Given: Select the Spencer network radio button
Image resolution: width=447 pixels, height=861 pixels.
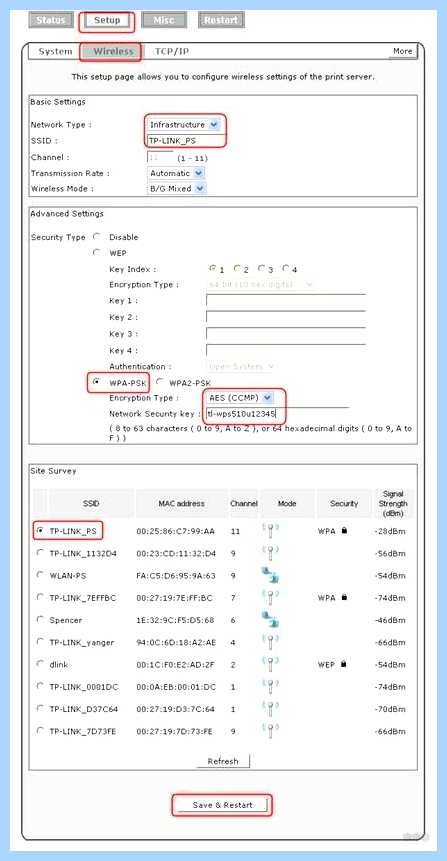Looking at the screenshot, I should (40, 619).
